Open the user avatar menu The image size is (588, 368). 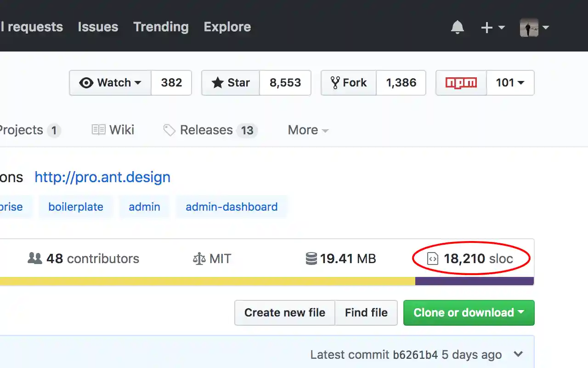(x=534, y=28)
